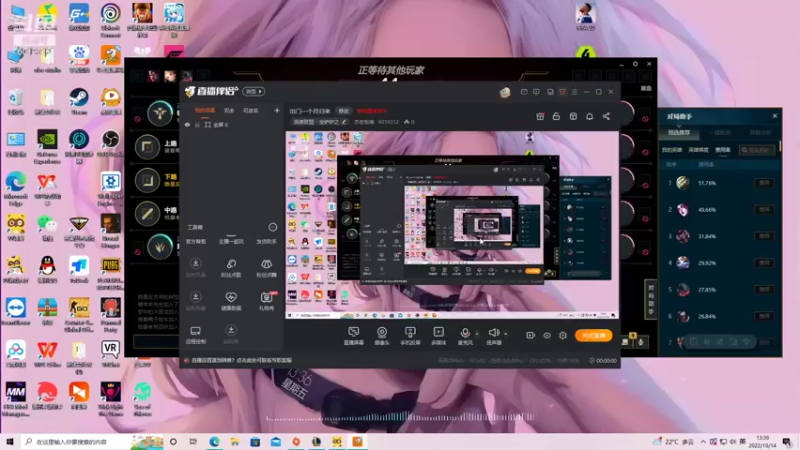This screenshot has width=800, height=450.
Task: Expand the speaker options arrow
Action: click(506, 334)
